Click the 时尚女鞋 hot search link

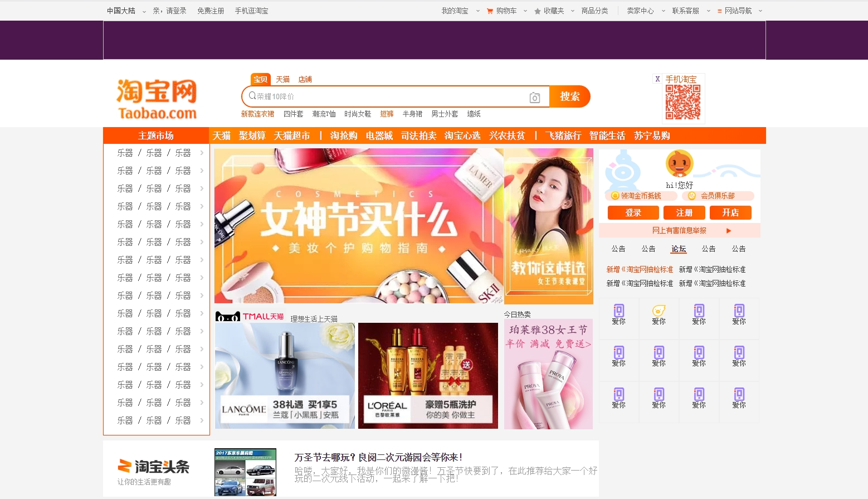point(358,114)
